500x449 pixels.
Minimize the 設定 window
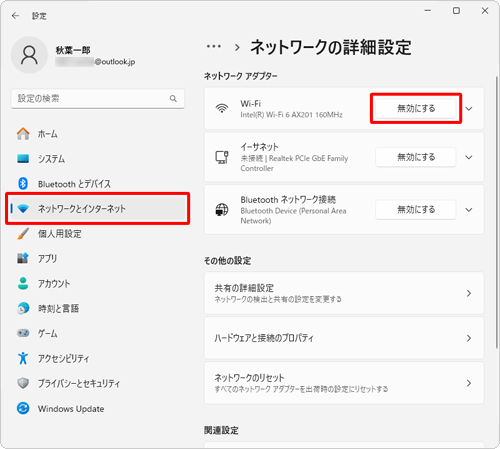point(428,11)
